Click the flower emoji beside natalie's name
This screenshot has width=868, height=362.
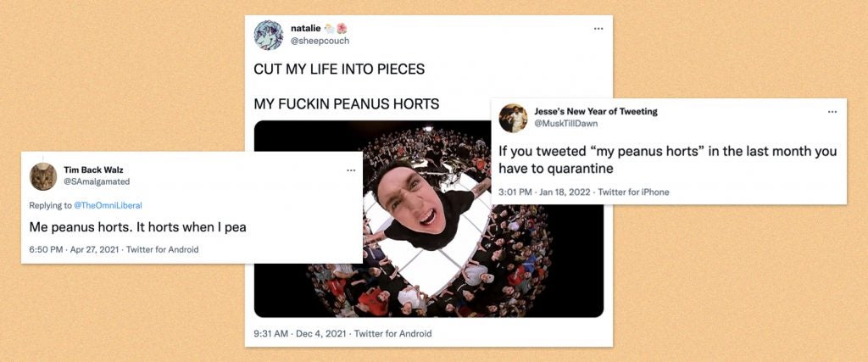click(342, 28)
